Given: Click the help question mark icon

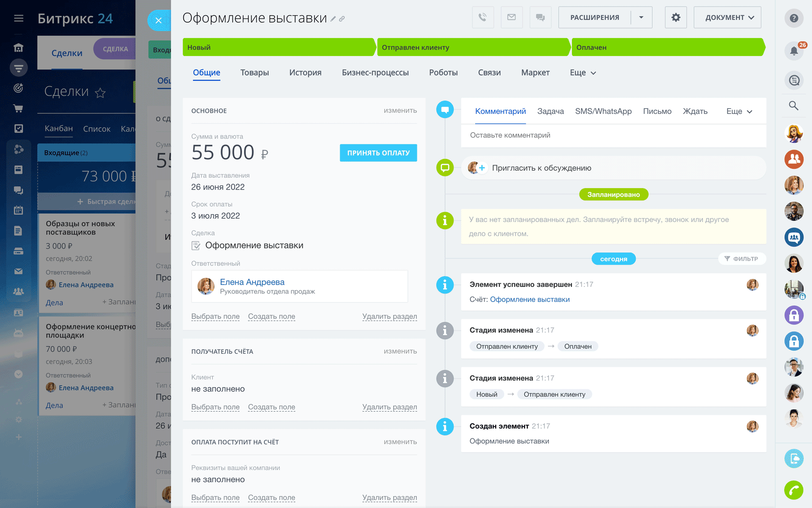Looking at the screenshot, I should pyautogui.click(x=794, y=18).
